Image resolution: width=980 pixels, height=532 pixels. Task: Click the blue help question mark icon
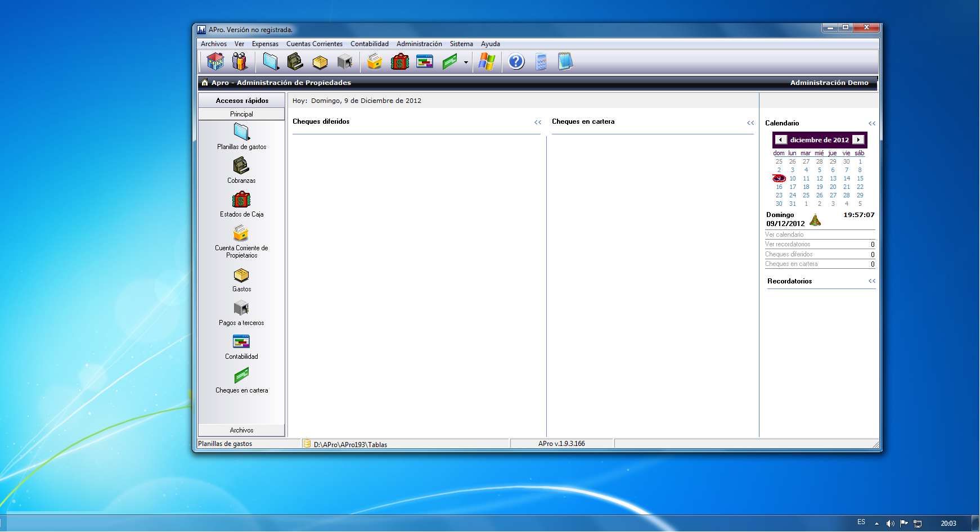[516, 61]
